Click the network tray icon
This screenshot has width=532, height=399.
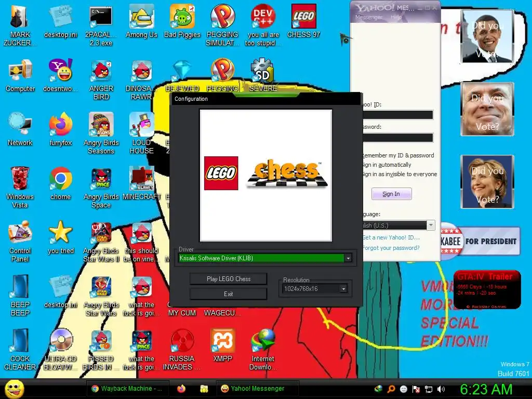429,389
